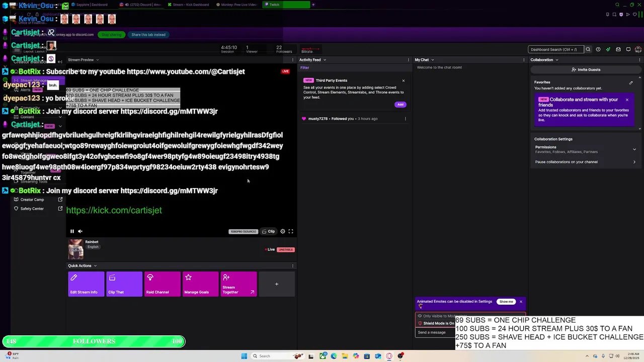Open options for the musty7278 follow event

tap(405, 119)
